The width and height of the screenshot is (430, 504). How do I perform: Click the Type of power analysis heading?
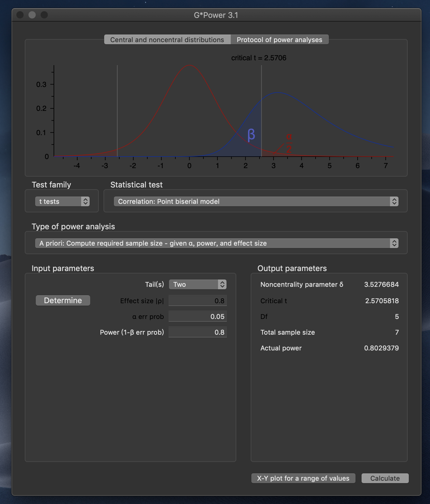[73, 227]
